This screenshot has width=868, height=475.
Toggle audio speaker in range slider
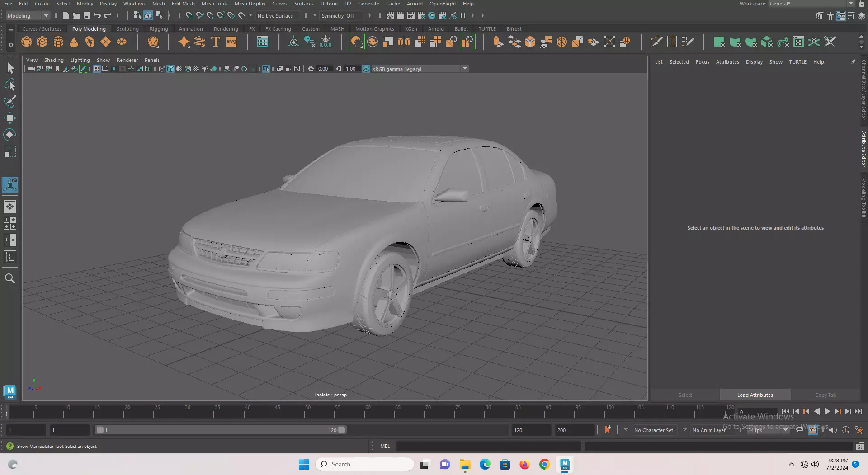click(x=833, y=430)
